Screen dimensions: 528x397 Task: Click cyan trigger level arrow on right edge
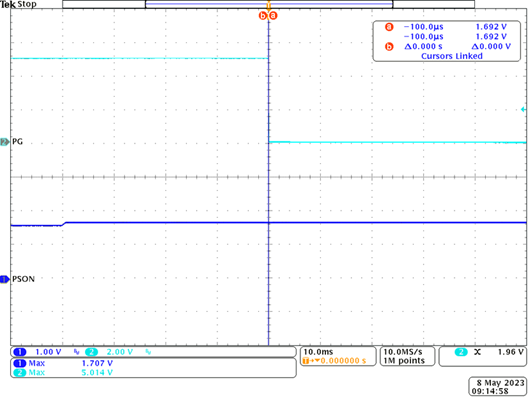coord(523,109)
